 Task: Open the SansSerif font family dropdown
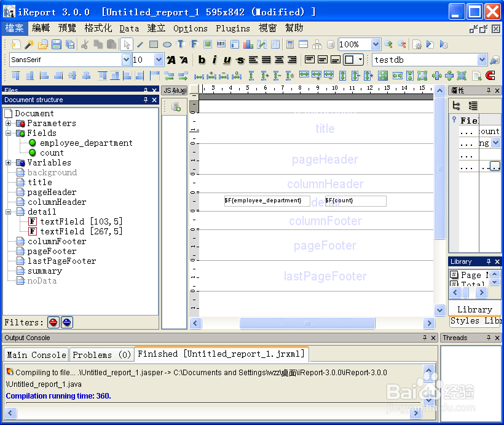[x=126, y=60]
